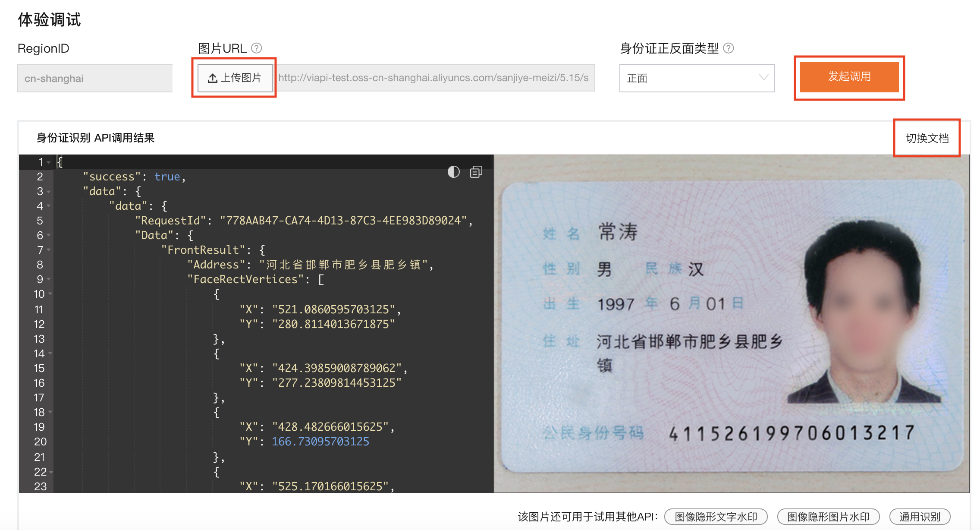Collapse the fold arrow on line 14
This screenshot has height=530, width=980.
pos(50,353)
